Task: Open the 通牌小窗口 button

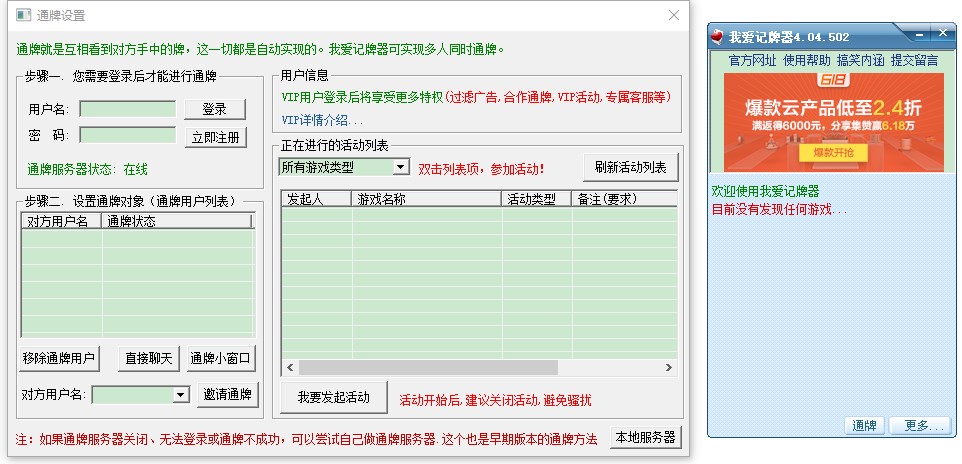Action: tap(221, 358)
